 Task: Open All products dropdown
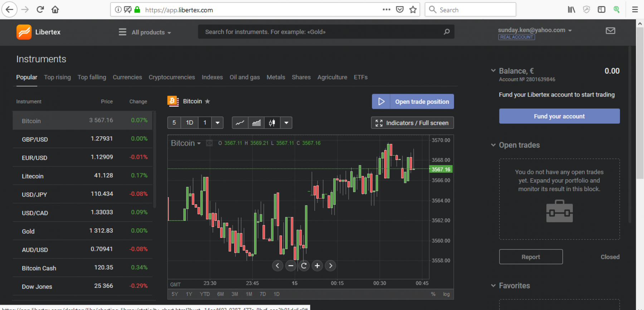151,32
